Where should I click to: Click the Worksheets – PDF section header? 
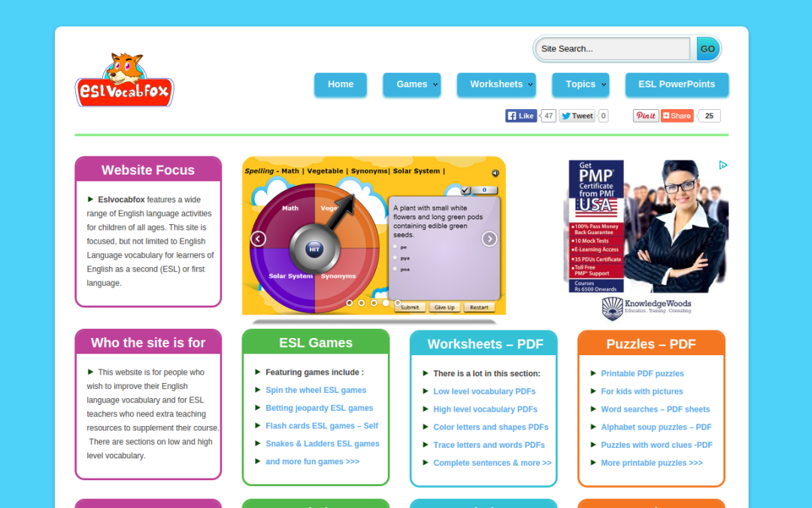click(485, 344)
